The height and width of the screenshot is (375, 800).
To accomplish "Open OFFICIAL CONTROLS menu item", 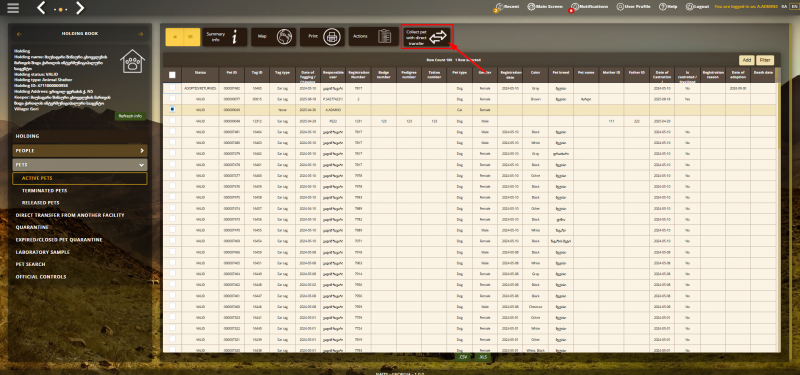I will coord(41,277).
